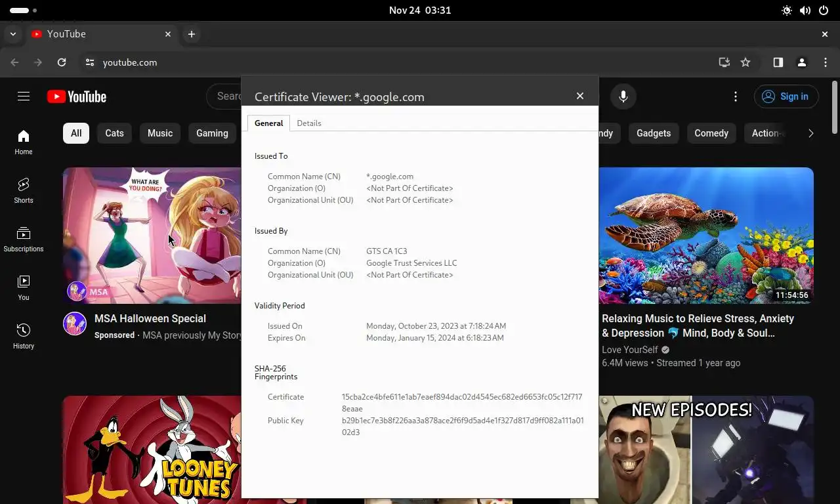Select the Music filter chip
The image size is (840, 504).
click(160, 133)
